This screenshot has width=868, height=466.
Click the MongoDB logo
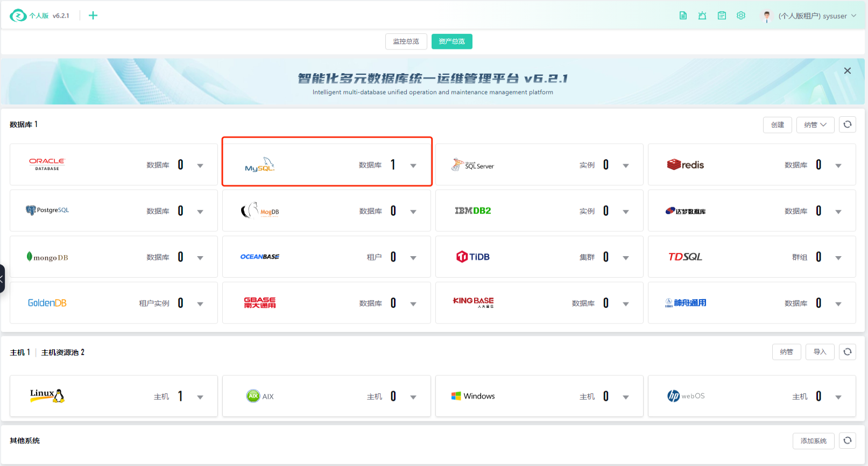[x=47, y=257]
